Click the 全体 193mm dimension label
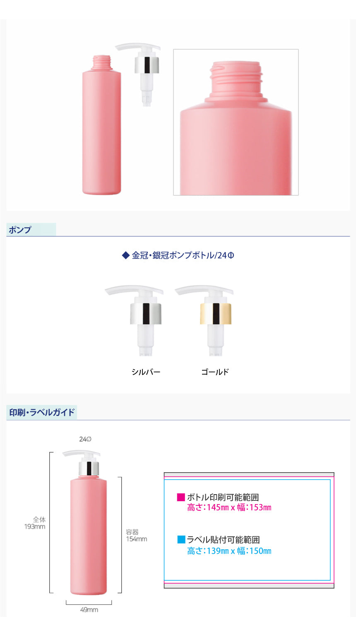This screenshot has width=356, height=644. 35,523
